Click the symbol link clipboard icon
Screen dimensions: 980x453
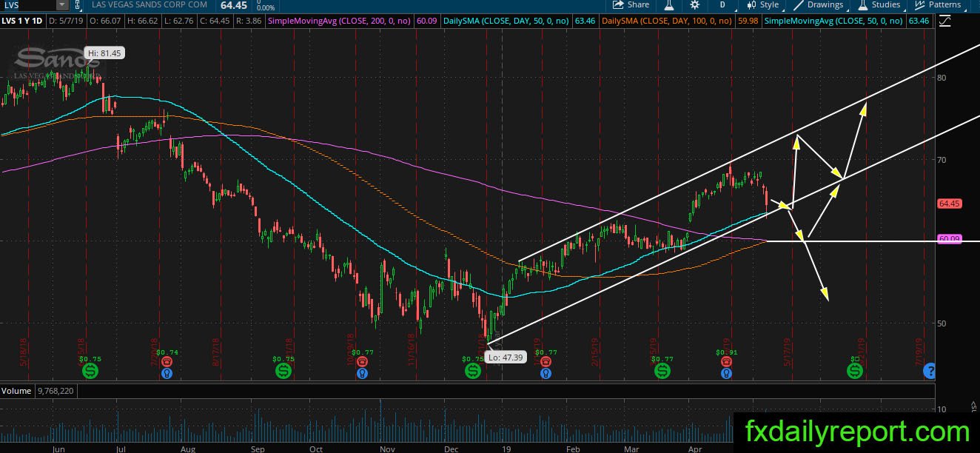[x=76, y=4]
